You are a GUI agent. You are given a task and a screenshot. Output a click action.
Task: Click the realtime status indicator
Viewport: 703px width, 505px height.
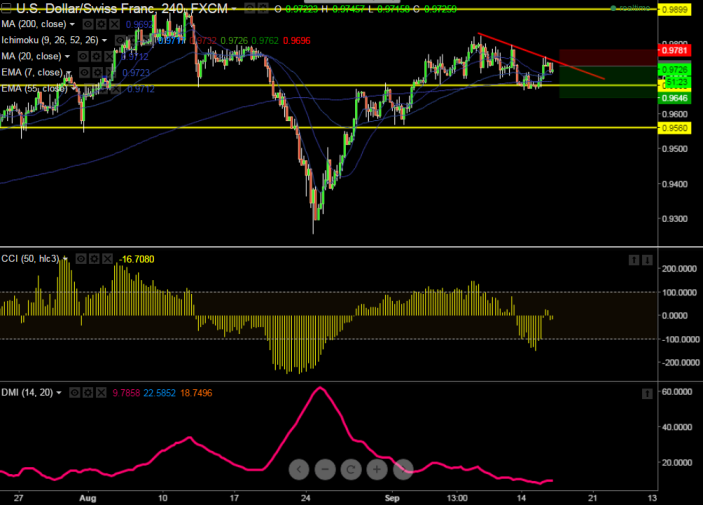click(631, 8)
